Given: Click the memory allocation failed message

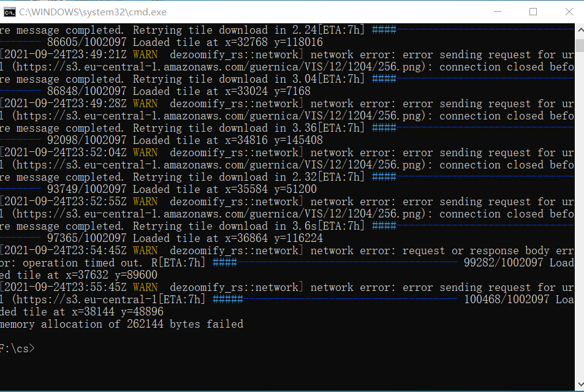Looking at the screenshot, I should (121, 324).
